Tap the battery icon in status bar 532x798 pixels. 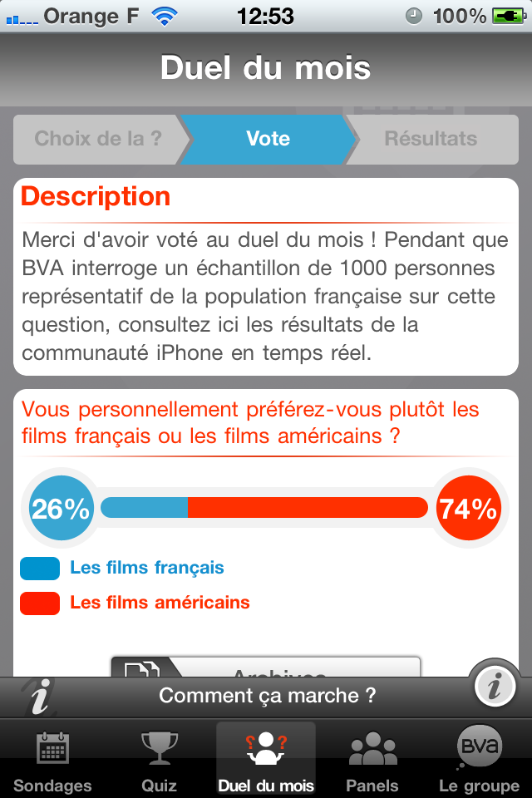(505, 16)
